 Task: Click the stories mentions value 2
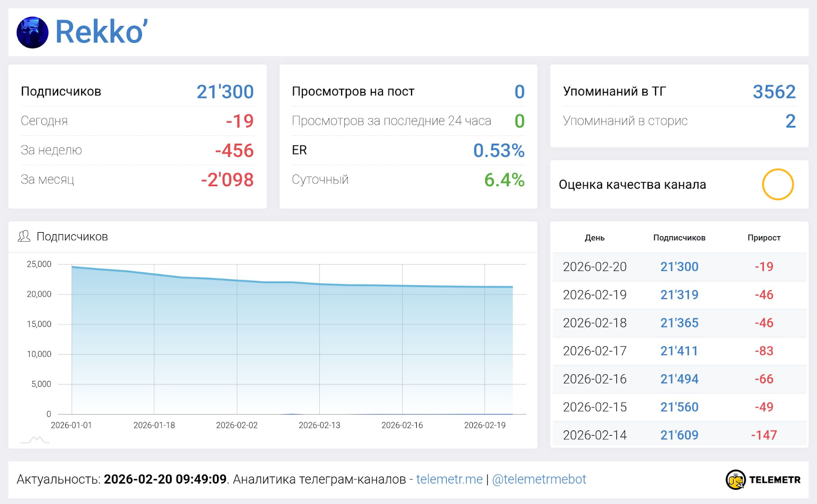(x=790, y=121)
